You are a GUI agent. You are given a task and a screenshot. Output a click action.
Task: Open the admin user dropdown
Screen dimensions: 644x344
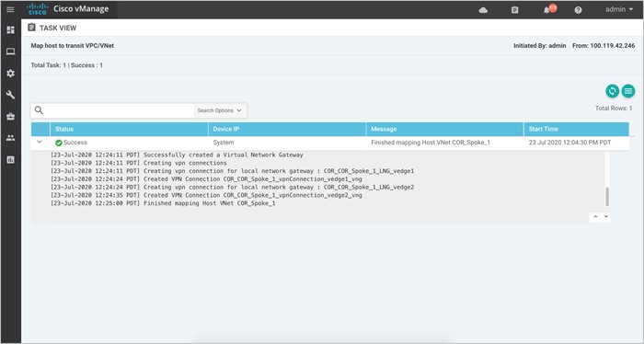click(x=619, y=9)
